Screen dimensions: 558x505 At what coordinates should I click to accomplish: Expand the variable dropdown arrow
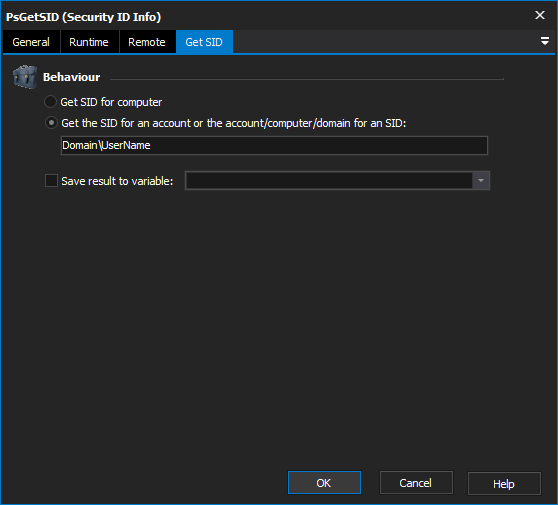click(x=481, y=180)
